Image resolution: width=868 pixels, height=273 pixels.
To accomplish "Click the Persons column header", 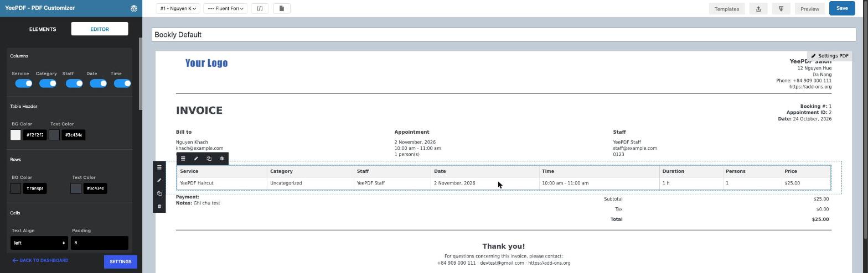I will click(752, 171).
